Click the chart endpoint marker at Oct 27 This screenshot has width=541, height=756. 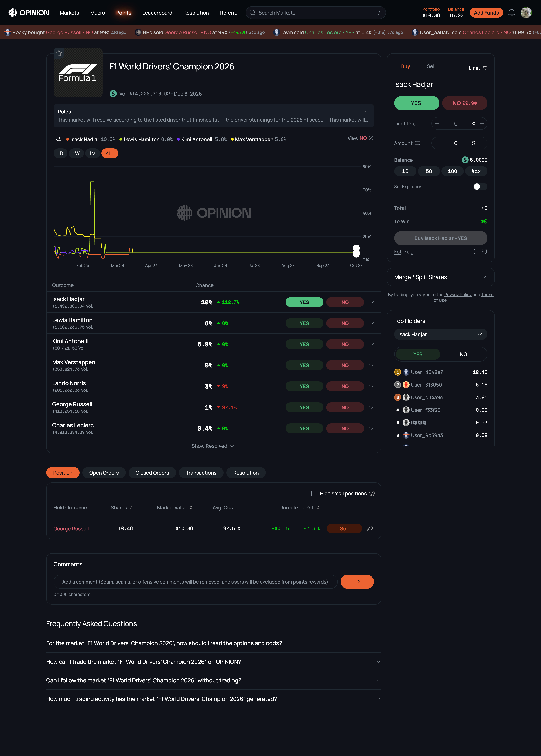coord(356,251)
